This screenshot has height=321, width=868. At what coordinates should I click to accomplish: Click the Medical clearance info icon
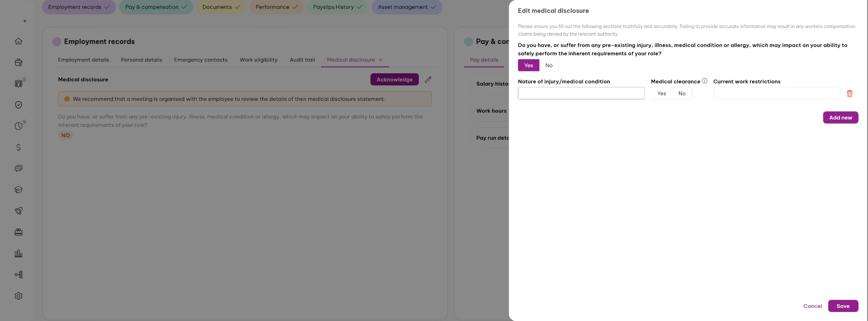click(x=704, y=81)
